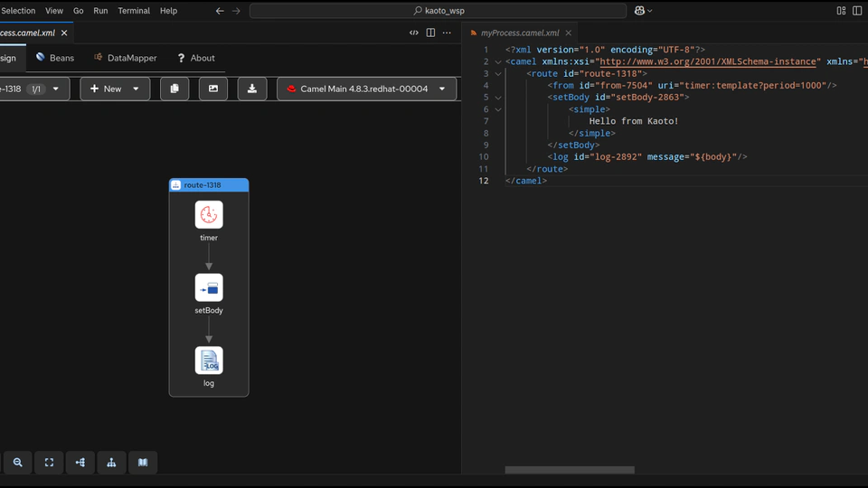868x488 pixels.
Task: Click the closing camel tag on line 12
Action: 526,181
